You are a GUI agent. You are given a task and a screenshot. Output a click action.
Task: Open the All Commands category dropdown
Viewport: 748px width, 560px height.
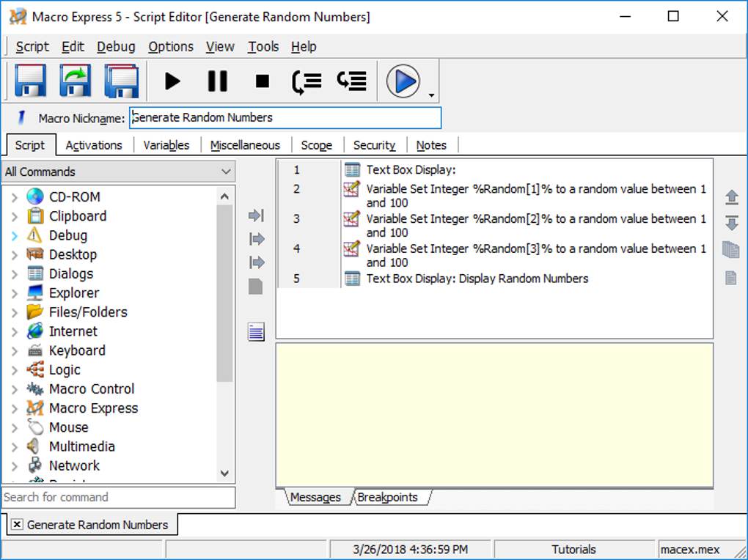pyautogui.click(x=226, y=172)
